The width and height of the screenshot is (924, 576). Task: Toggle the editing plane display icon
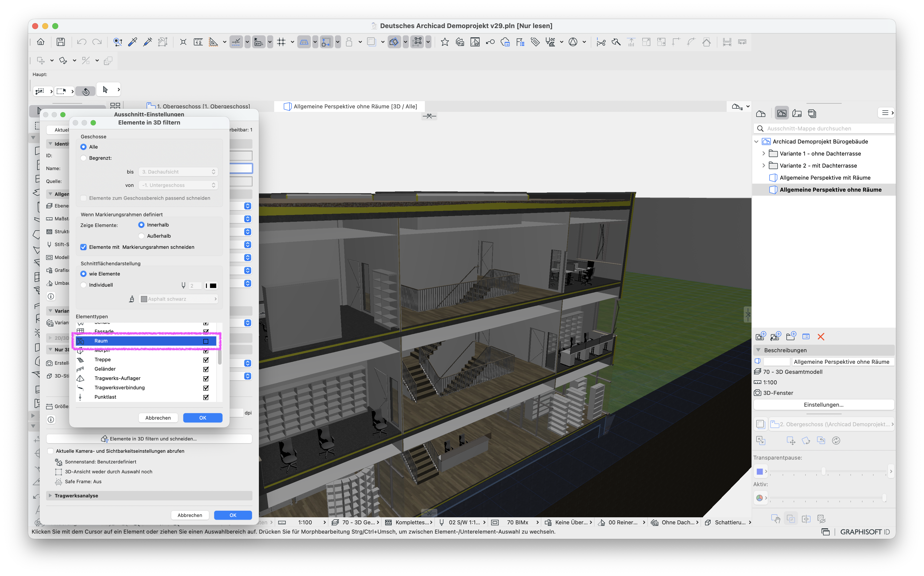tap(304, 42)
